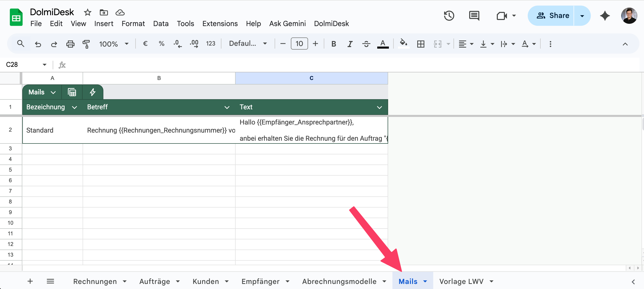Star the DolmiDesk document

(88, 12)
